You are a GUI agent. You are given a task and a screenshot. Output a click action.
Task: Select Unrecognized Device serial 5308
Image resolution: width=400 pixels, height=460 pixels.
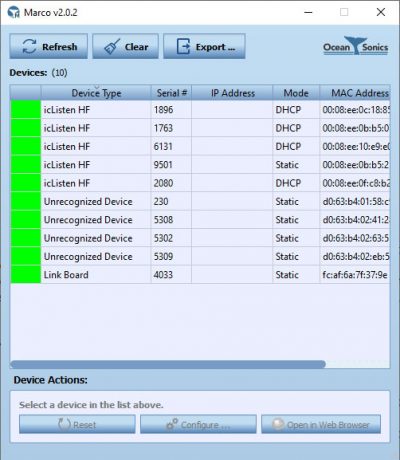(x=200, y=220)
